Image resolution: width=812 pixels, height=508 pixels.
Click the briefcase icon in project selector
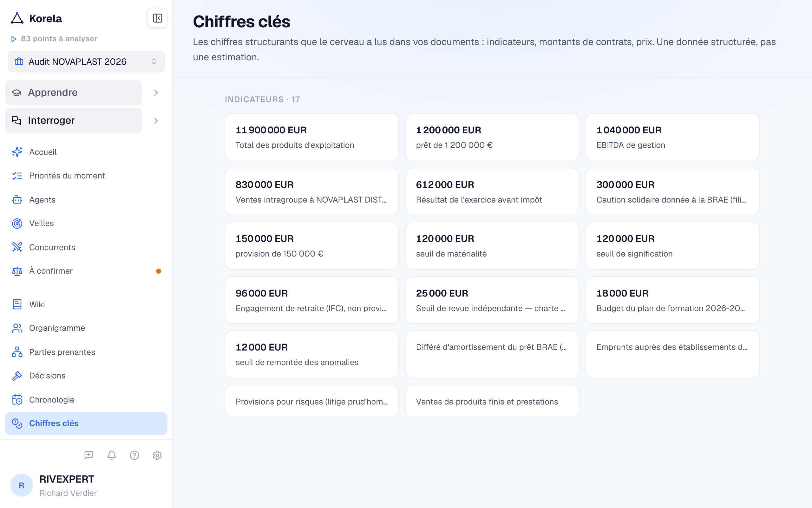(x=19, y=62)
